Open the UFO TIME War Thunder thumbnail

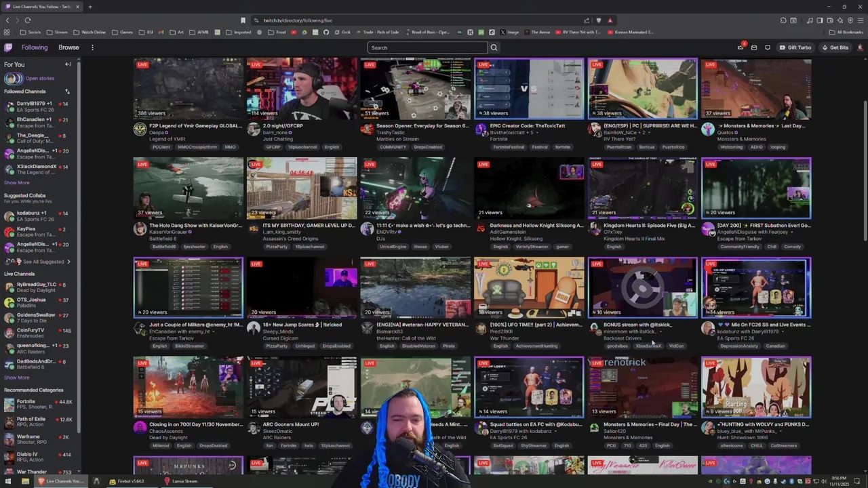point(529,287)
